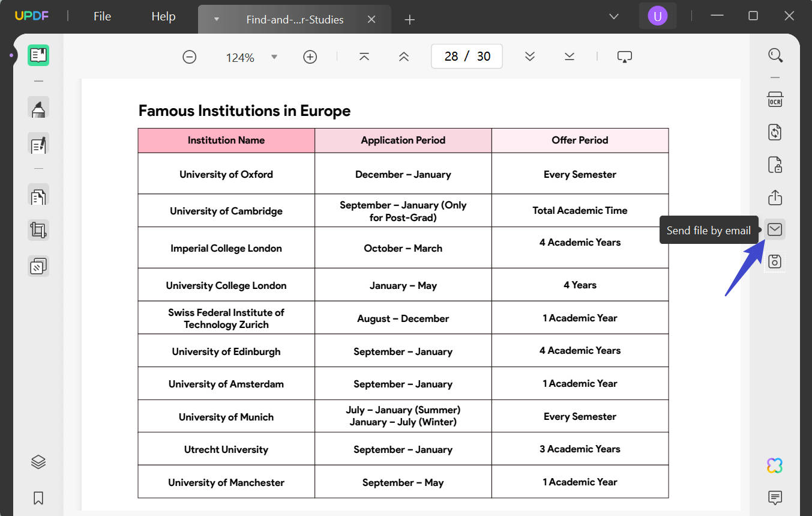Click Send file by email icon
The width and height of the screenshot is (812, 516).
click(x=775, y=229)
